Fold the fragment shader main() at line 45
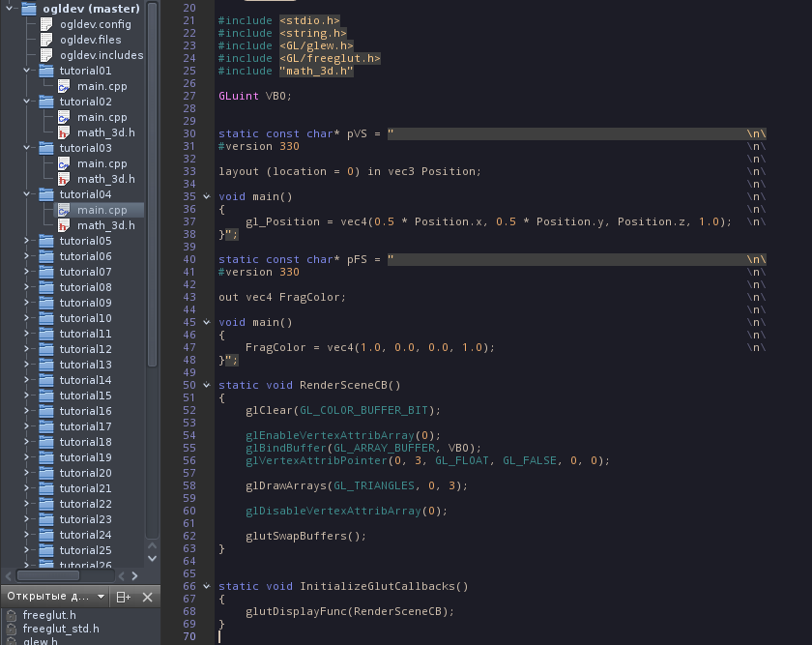Screen dimensions: 812x645 [x=207, y=322]
